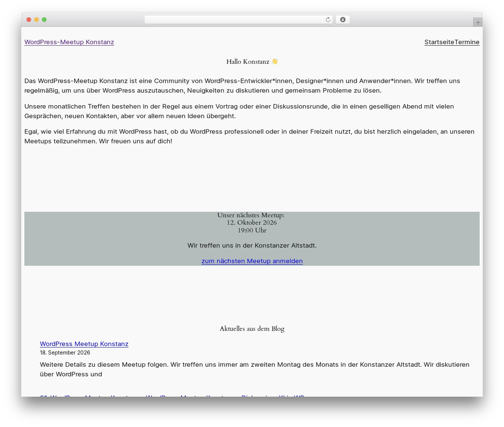Add a new tab with the plus button
This screenshot has width=504, height=427.
[478, 22]
